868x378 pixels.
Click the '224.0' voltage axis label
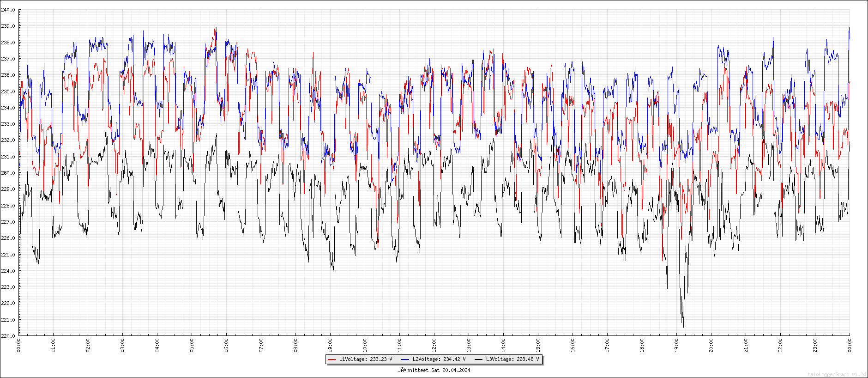pyautogui.click(x=8, y=271)
